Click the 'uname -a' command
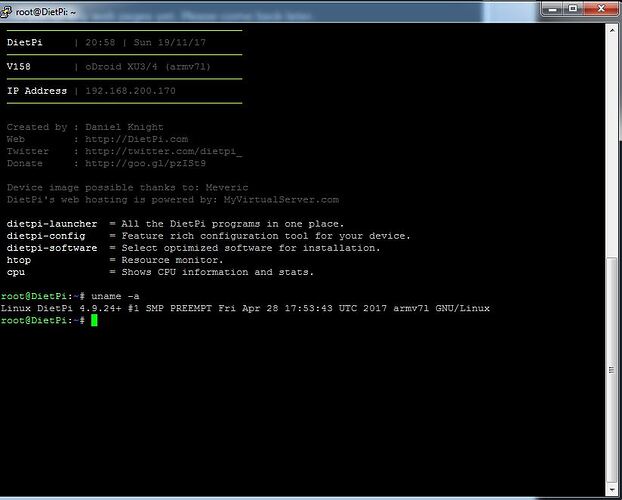This screenshot has height=500, width=622. click(115, 296)
